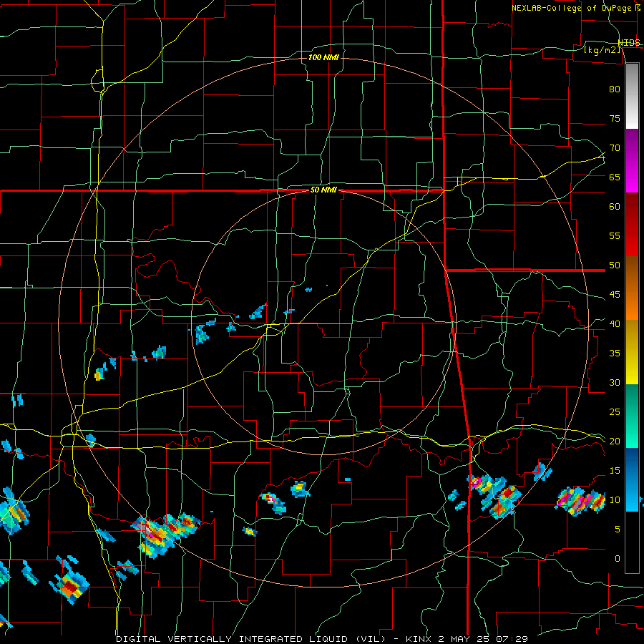
Task: Click the legend value "15"
Action: click(x=615, y=471)
